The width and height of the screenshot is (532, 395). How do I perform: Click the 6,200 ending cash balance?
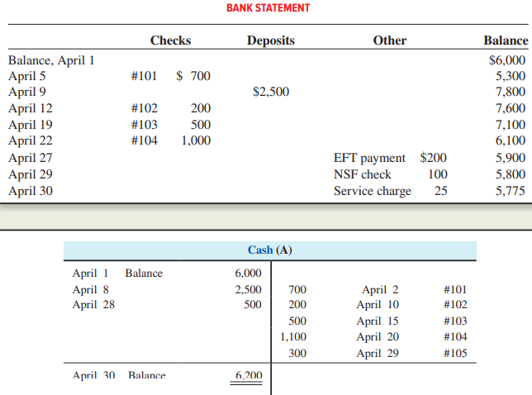click(x=248, y=375)
